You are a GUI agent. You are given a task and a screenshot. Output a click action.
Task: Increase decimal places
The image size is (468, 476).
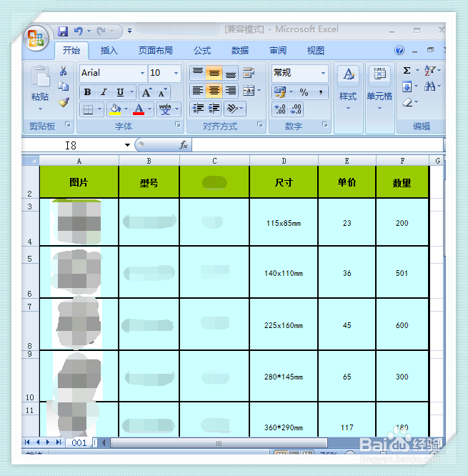pos(279,109)
